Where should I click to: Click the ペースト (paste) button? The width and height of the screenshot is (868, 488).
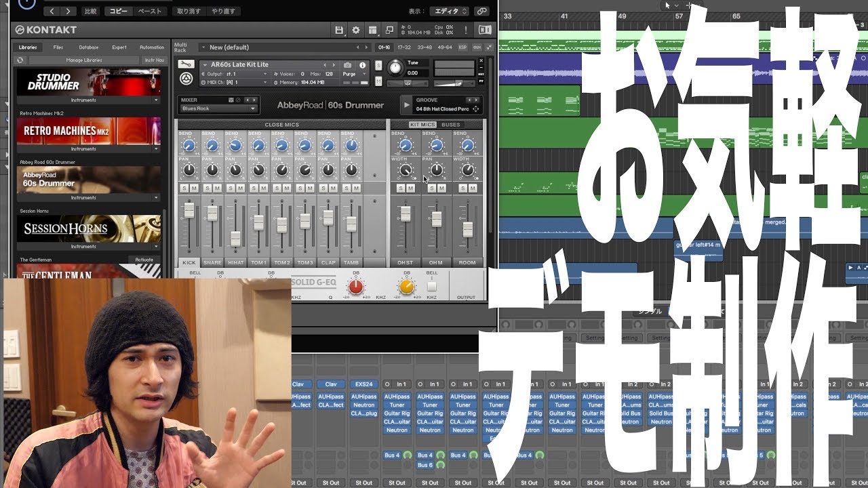(x=150, y=12)
